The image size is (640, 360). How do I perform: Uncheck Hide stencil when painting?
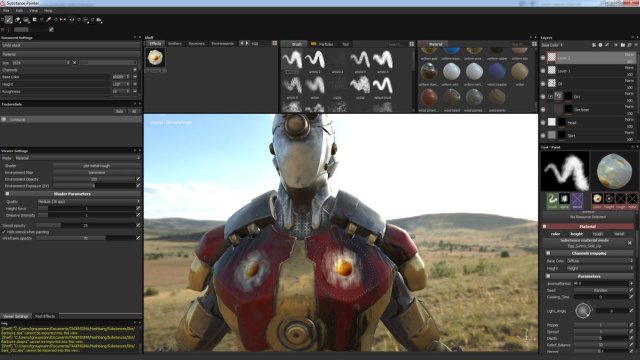pos(4,232)
